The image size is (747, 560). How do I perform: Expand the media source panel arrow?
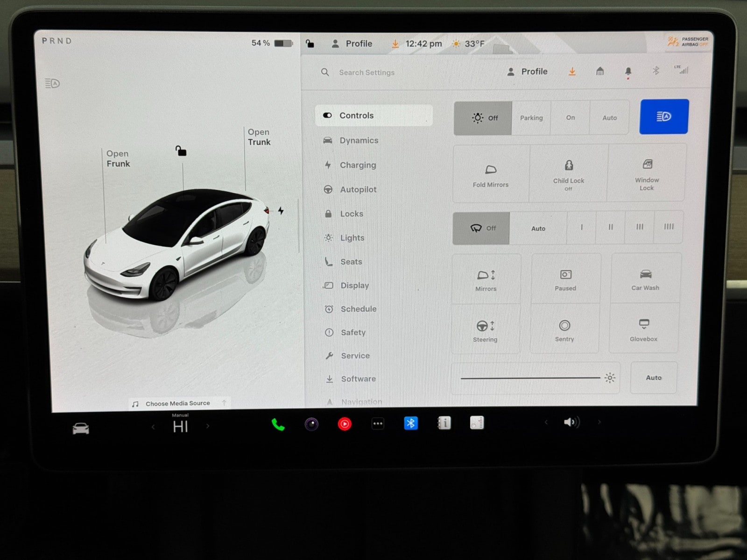pyautogui.click(x=224, y=403)
